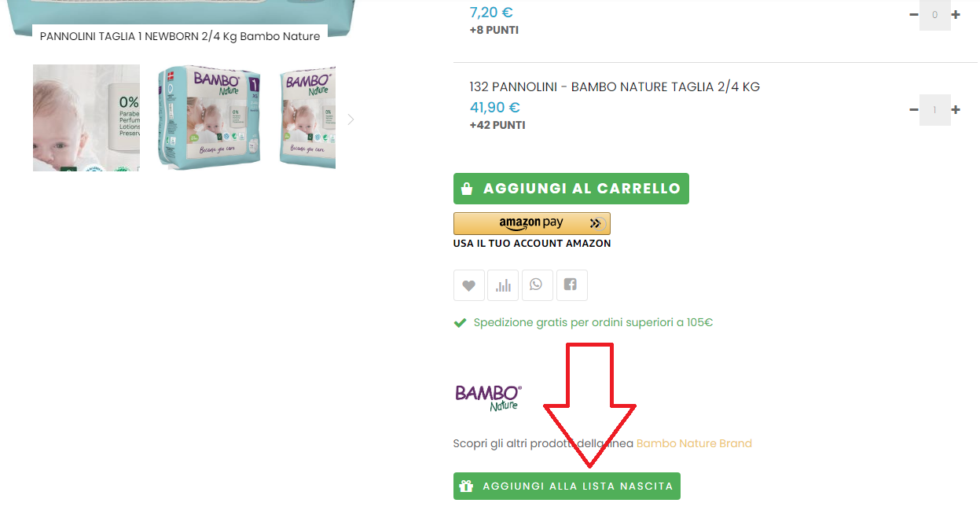Increase quantity of 132 pannolini pack

tap(956, 110)
